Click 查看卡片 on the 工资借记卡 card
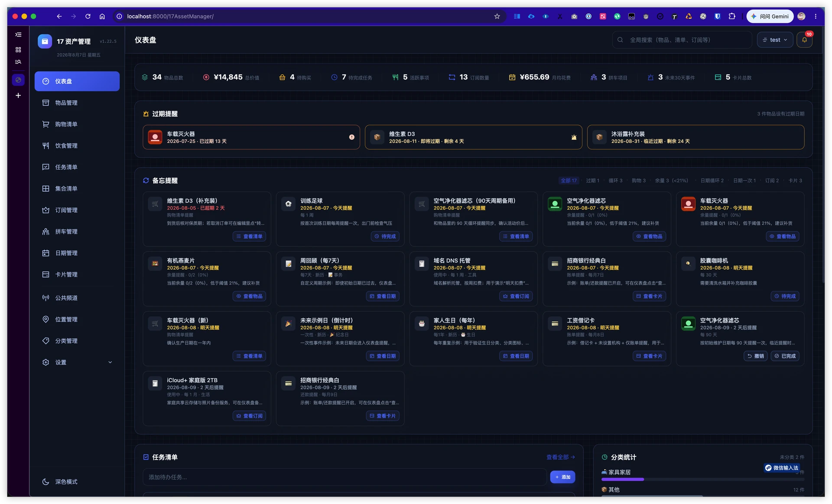The image size is (832, 504). (x=649, y=356)
